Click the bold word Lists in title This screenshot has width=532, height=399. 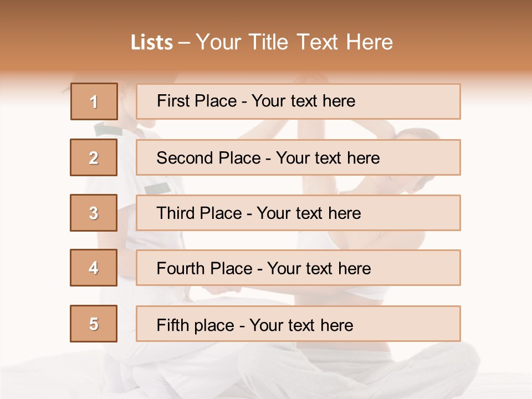pos(152,43)
